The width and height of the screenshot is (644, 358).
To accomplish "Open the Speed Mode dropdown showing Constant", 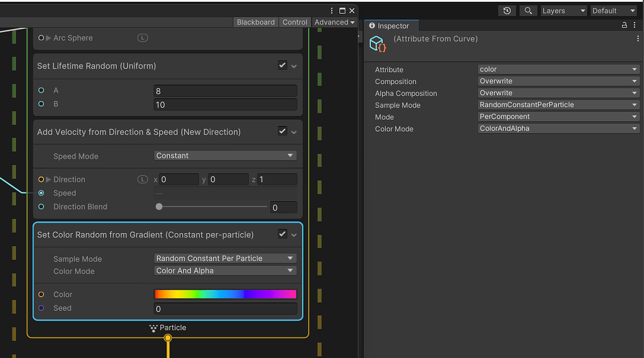I will pyautogui.click(x=225, y=155).
